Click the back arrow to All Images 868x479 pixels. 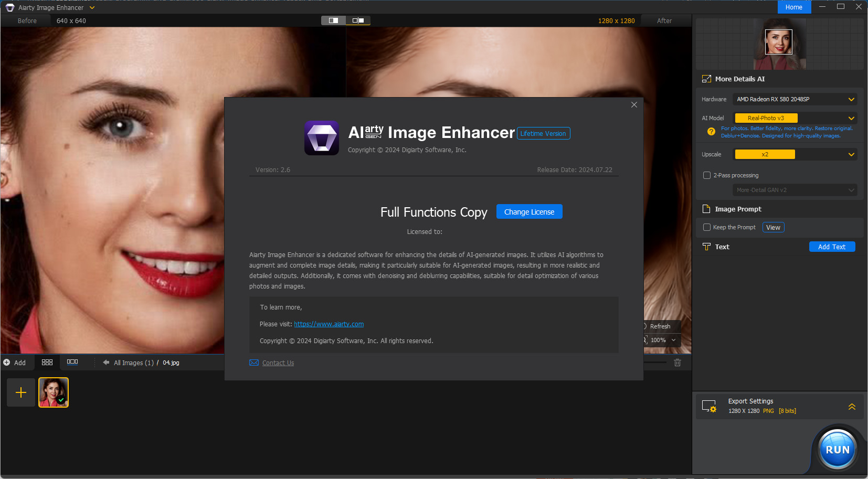[106, 363]
